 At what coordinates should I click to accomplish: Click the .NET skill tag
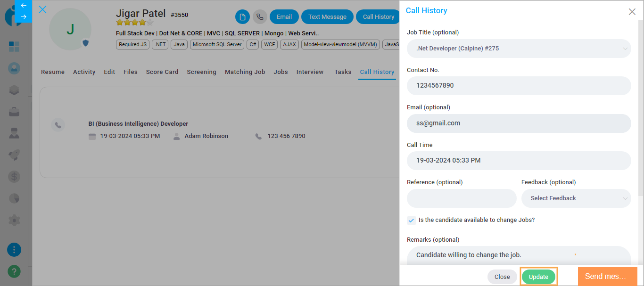click(160, 45)
